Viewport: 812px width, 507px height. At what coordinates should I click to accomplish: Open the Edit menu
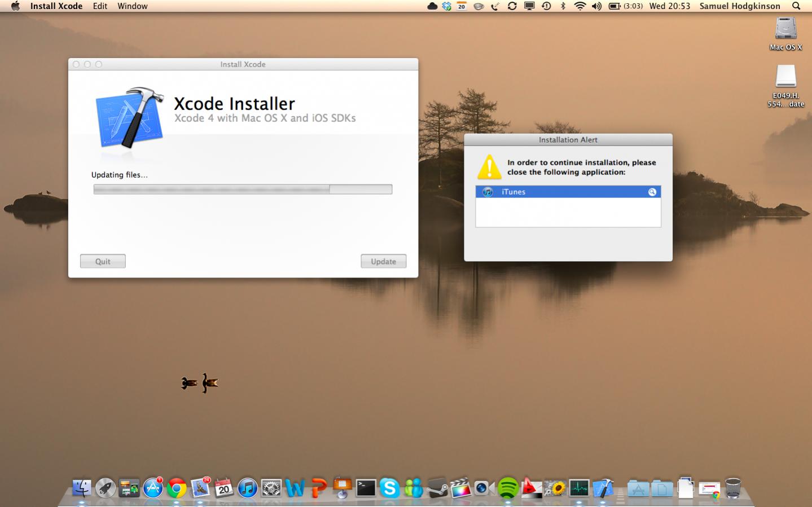click(100, 6)
